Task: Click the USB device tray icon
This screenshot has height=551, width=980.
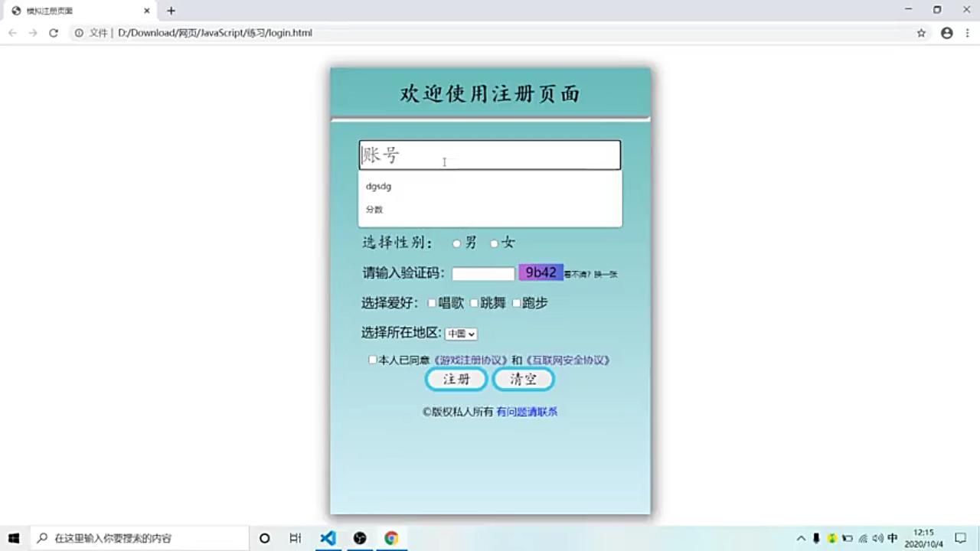Action: (x=816, y=538)
